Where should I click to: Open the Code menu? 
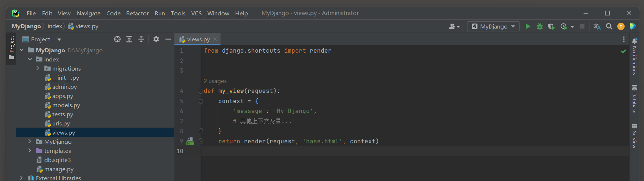[113, 13]
